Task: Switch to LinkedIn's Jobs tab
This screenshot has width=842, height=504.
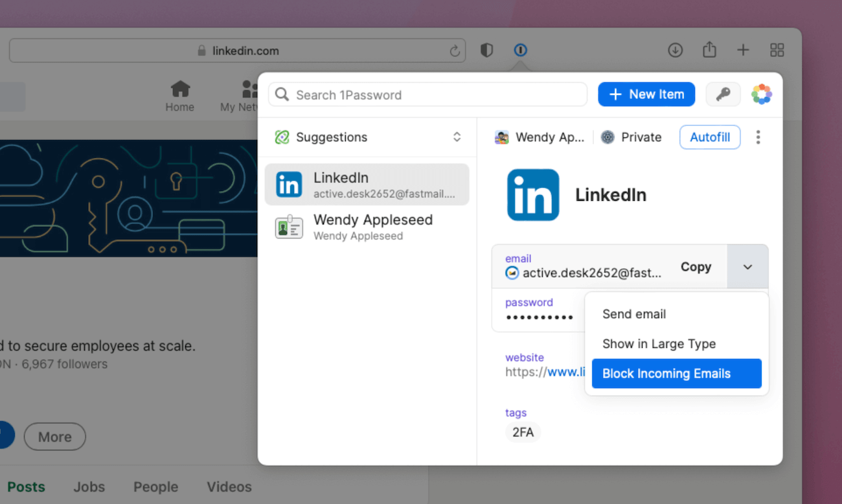Action: pos(89,487)
